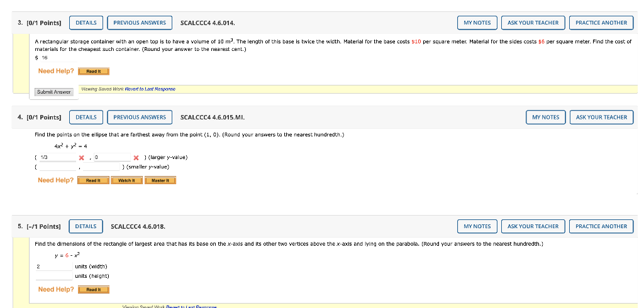The height and width of the screenshot is (308, 644).
Task: Open DETAILS for question 3
Action: (x=86, y=23)
